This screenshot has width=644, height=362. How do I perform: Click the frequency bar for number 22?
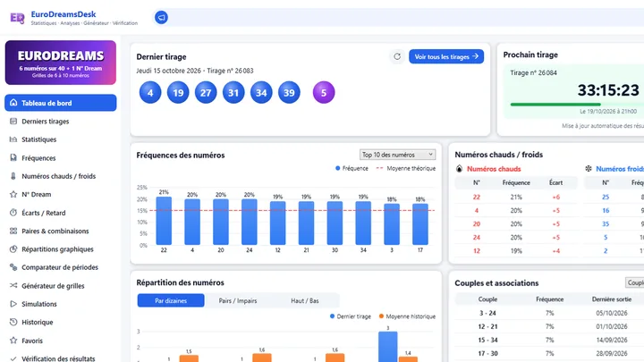click(164, 221)
